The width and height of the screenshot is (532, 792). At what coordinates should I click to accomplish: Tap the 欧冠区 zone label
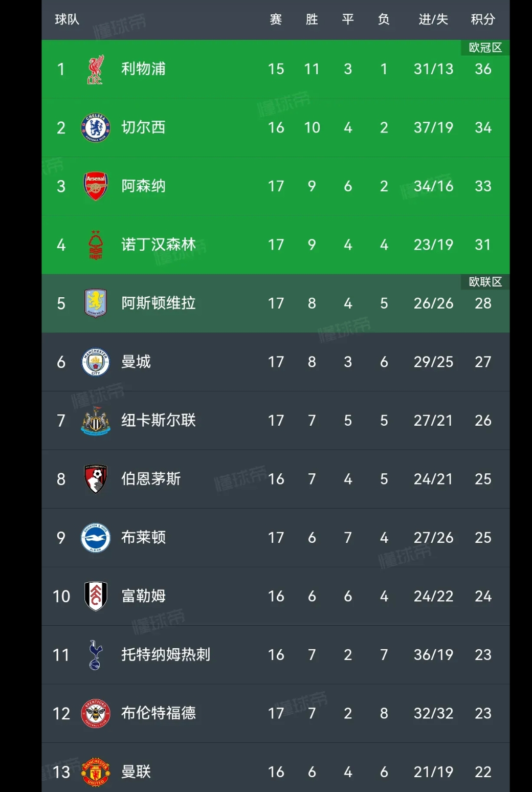coord(485,48)
